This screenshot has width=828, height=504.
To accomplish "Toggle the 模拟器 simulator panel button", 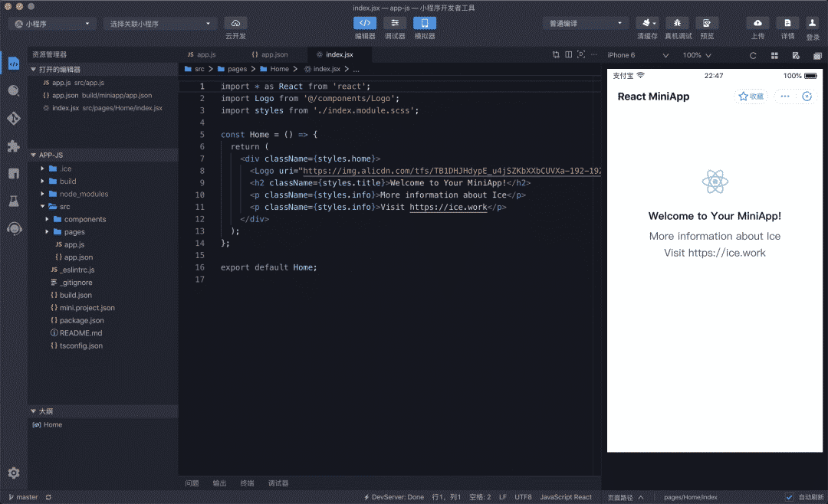I will (425, 24).
